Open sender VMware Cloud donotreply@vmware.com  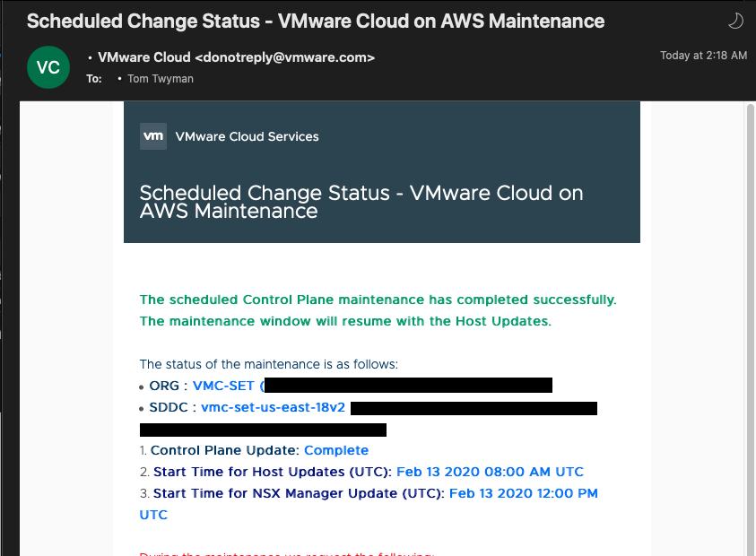[236, 57]
